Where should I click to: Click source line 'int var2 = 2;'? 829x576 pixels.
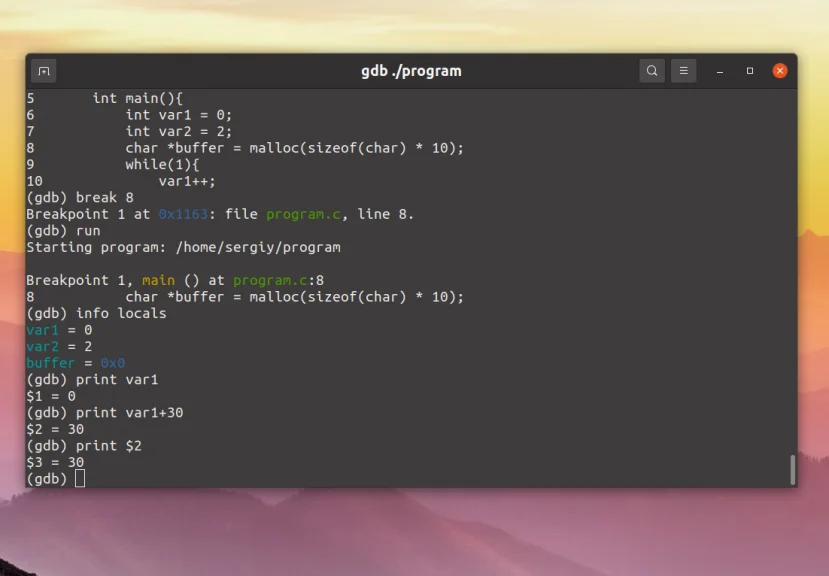(179, 131)
